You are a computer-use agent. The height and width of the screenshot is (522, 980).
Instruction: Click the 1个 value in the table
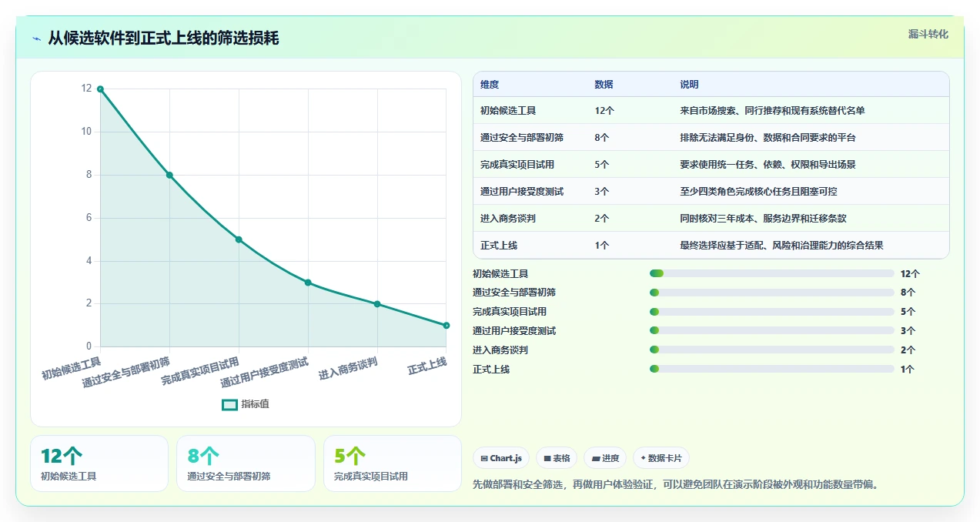(602, 246)
